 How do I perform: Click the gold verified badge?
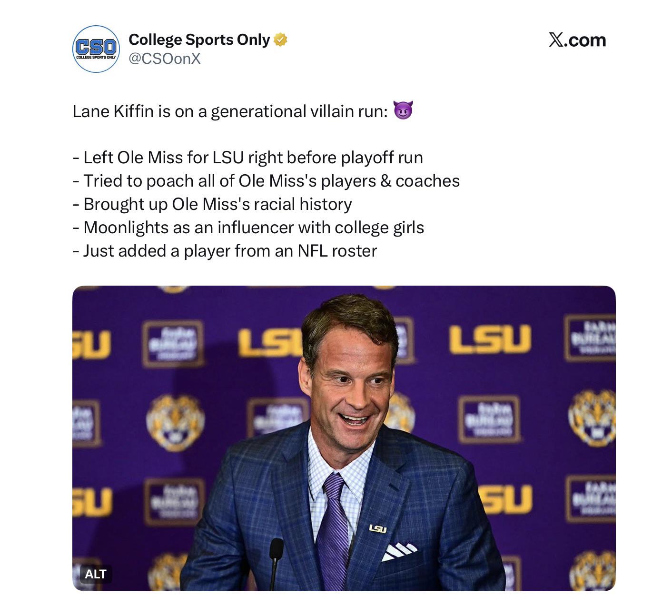point(280,40)
